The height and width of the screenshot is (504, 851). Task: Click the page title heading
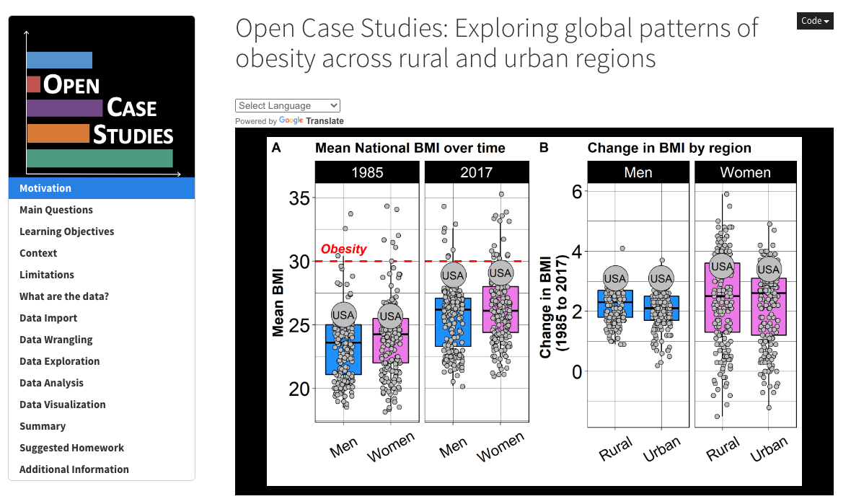point(497,43)
